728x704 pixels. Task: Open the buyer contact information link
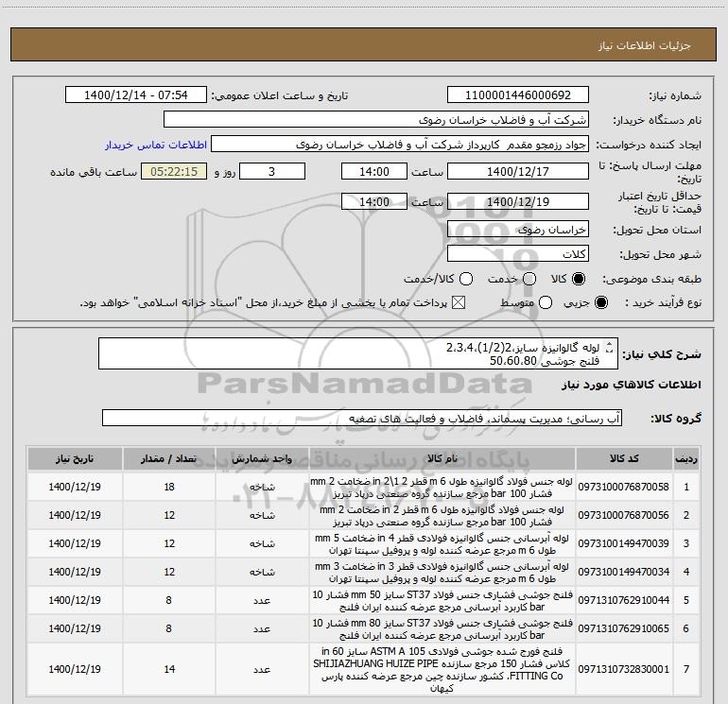tap(156, 145)
